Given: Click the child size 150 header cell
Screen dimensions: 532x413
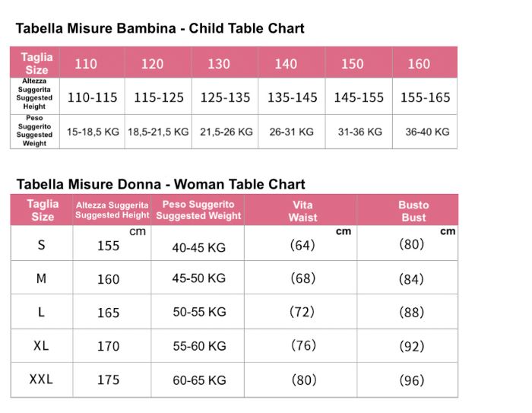Looking at the screenshot, I should click(x=353, y=64).
